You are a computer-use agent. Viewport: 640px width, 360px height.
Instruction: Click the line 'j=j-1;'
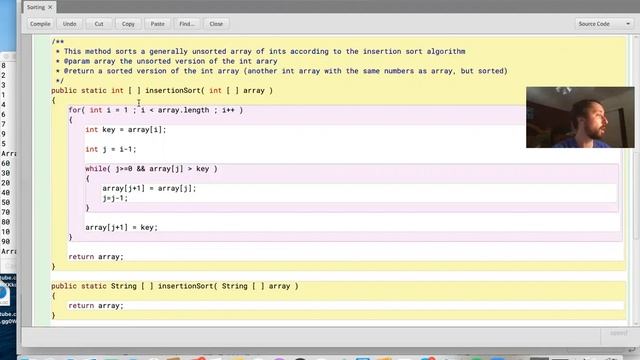pyautogui.click(x=115, y=198)
